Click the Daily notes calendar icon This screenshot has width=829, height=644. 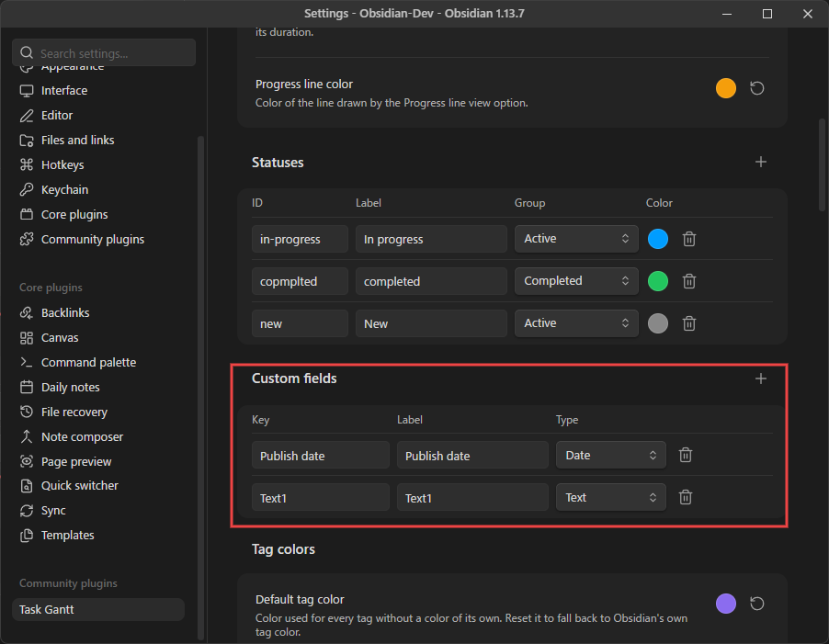coord(27,388)
